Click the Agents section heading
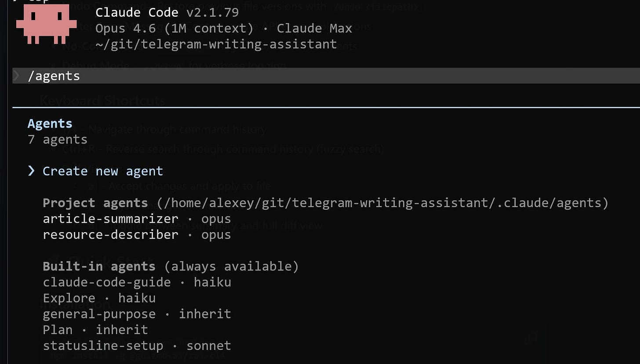 coord(50,124)
